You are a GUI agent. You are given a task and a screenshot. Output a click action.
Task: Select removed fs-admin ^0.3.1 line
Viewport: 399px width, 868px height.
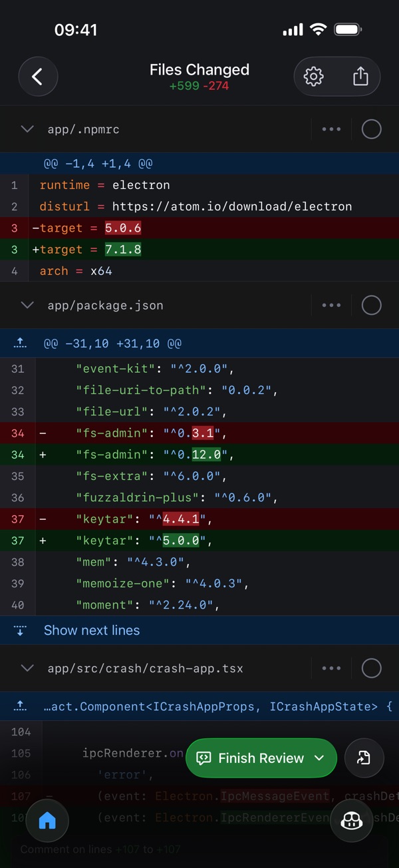(x=199, y=433)
